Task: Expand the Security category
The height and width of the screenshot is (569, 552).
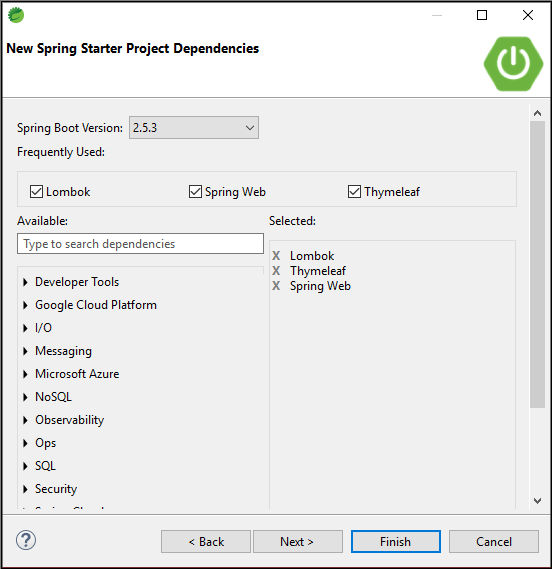Action: point(25,489)
